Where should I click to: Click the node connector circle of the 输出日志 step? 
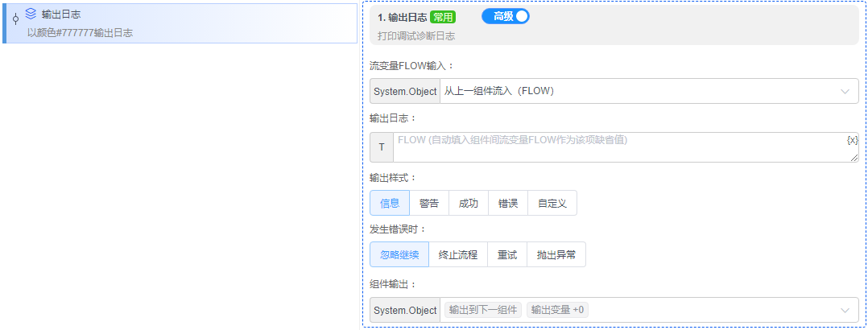click(x=15, y=19)
